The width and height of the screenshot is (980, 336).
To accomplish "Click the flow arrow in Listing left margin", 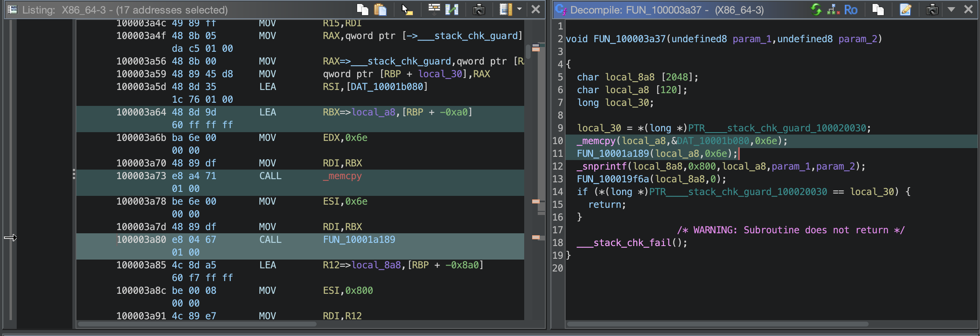I will coord(10,238).
